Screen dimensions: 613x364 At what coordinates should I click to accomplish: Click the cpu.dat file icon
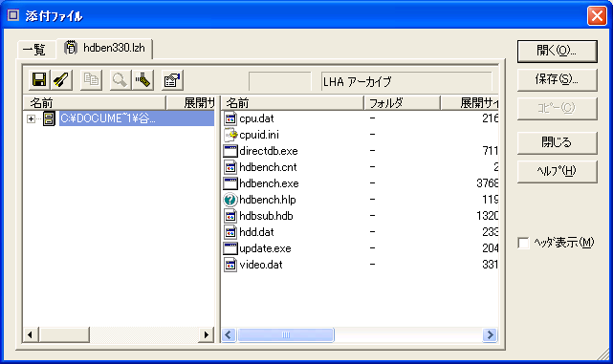coord(230,118)
